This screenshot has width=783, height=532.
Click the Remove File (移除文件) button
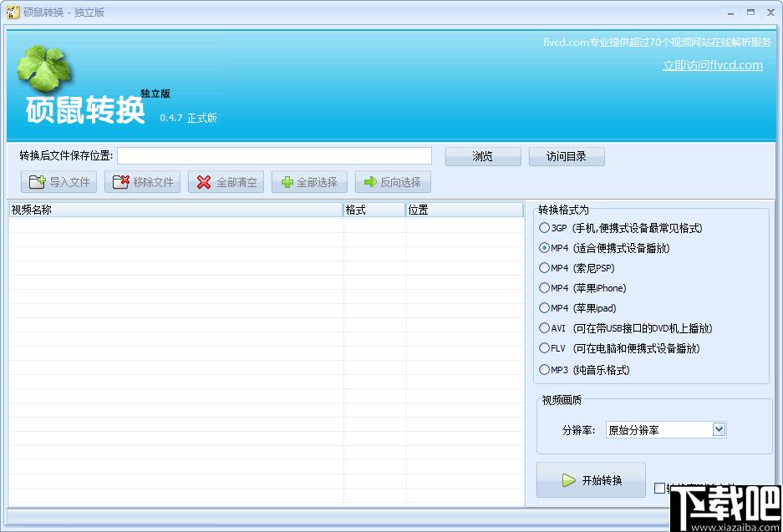coord(142,182)
